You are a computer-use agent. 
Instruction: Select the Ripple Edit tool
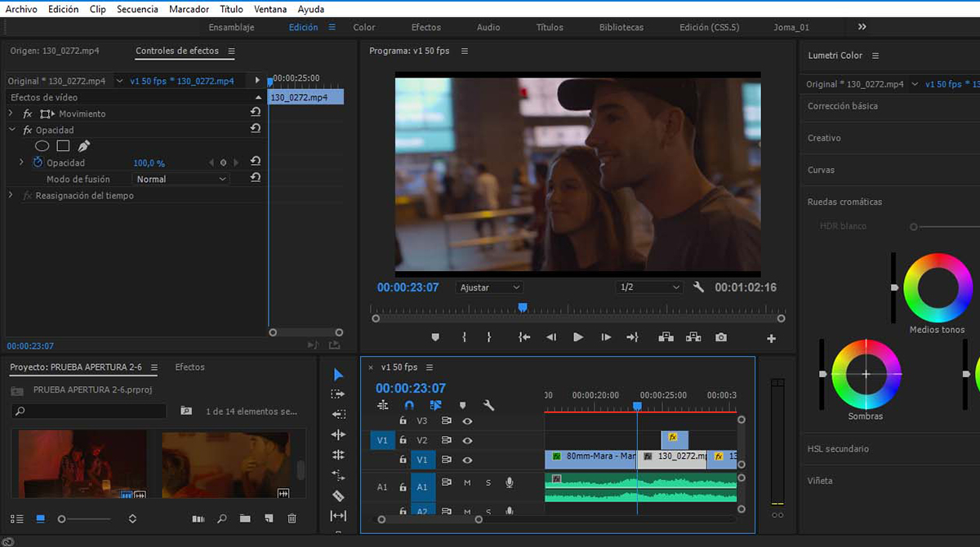pos(338,435)
